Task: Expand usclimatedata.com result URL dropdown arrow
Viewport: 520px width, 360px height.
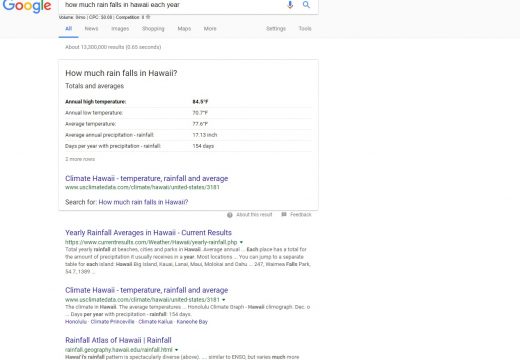Action: coord(224,300)
